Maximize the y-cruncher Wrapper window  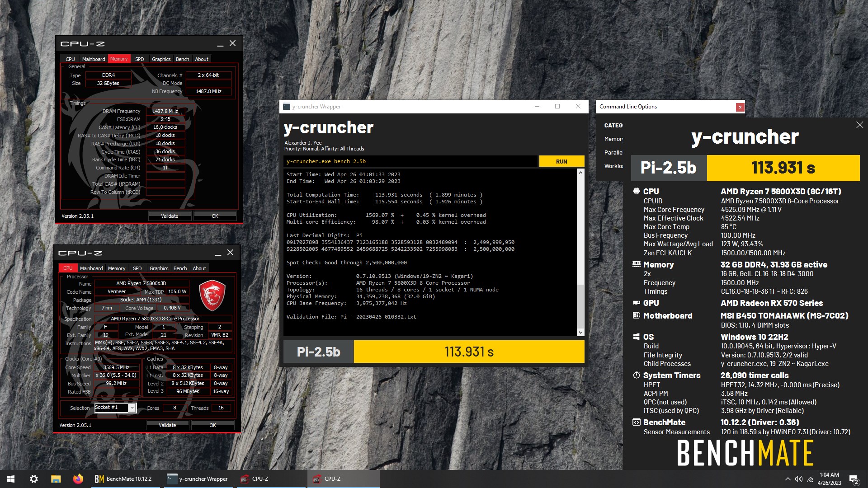557,107
